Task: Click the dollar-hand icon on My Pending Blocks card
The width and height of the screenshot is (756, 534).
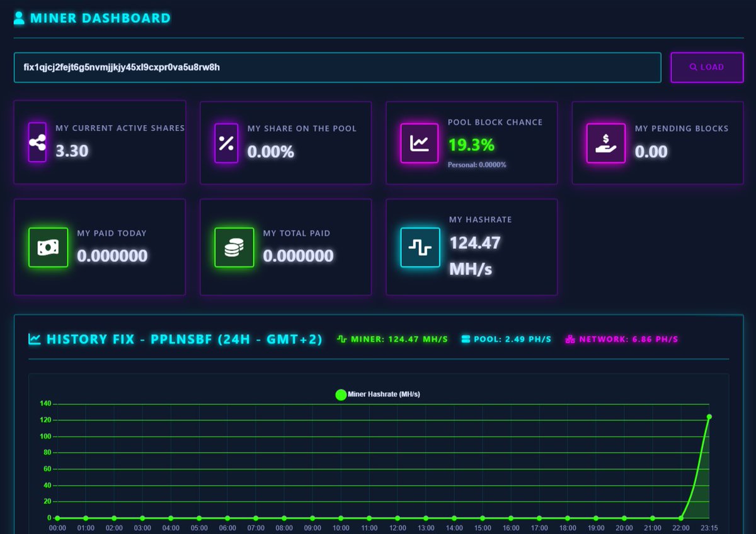Action: pyautogui.click(x=605, y=143)
